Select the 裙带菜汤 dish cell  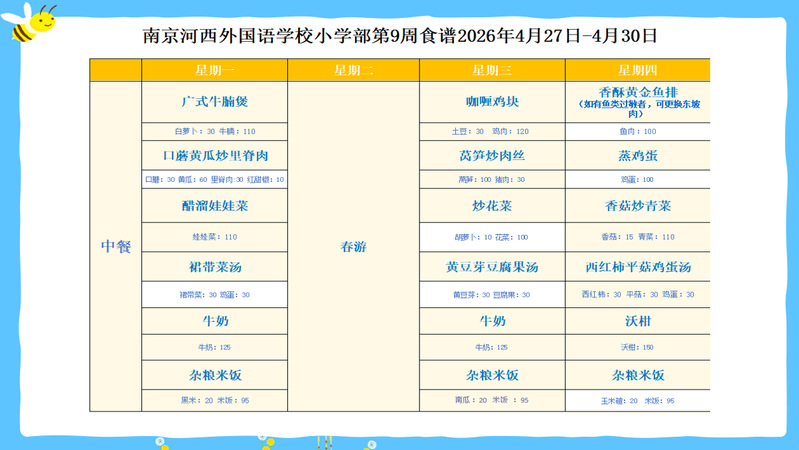[x=214, y=267]
